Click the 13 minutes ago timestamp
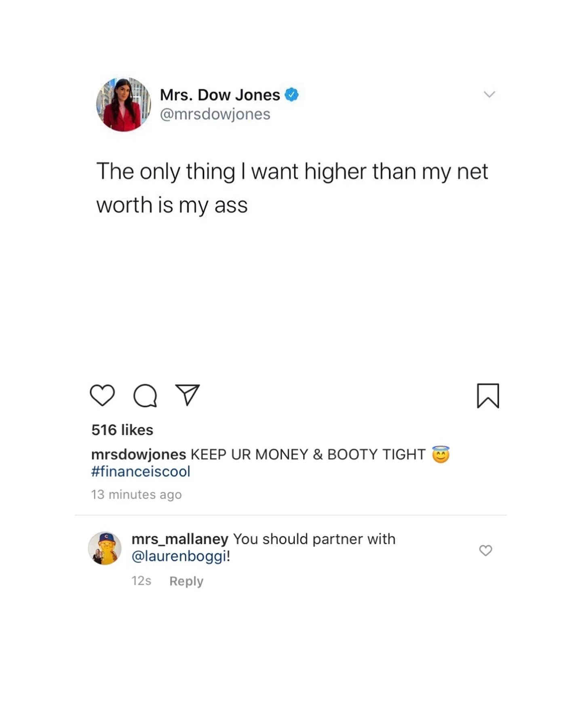 point(136,495)
